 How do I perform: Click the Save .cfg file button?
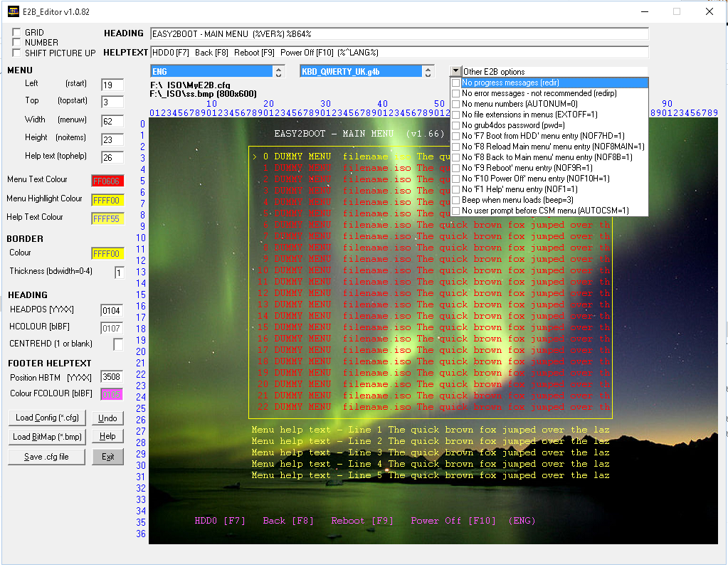point(46,457)
